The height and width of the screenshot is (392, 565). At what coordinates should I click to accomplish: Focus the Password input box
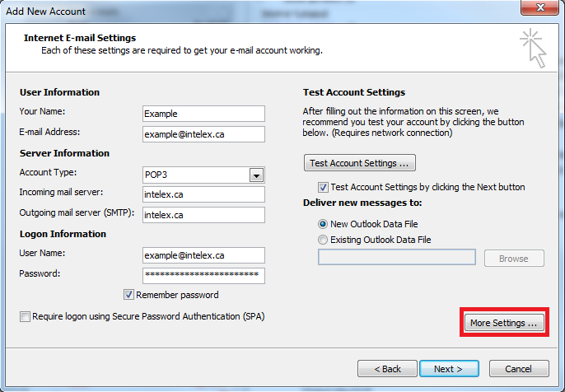click(x=203, y=276)
